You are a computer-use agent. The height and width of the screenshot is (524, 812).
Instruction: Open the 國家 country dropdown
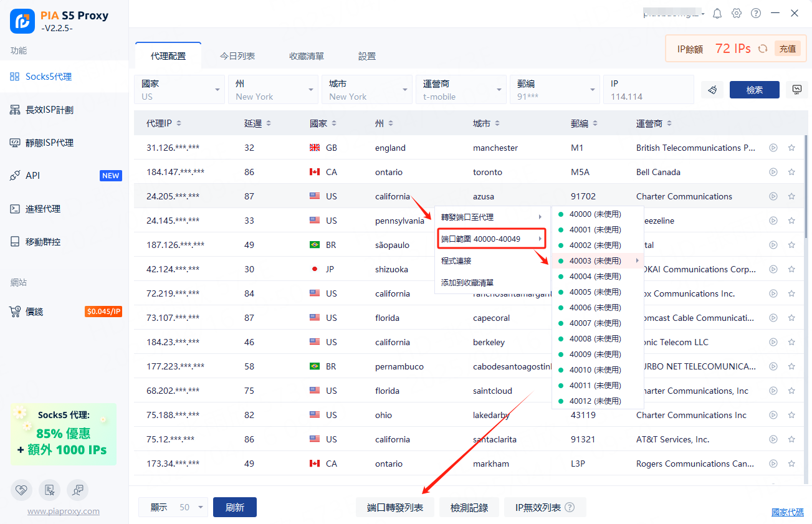click(x=179, y=90)
